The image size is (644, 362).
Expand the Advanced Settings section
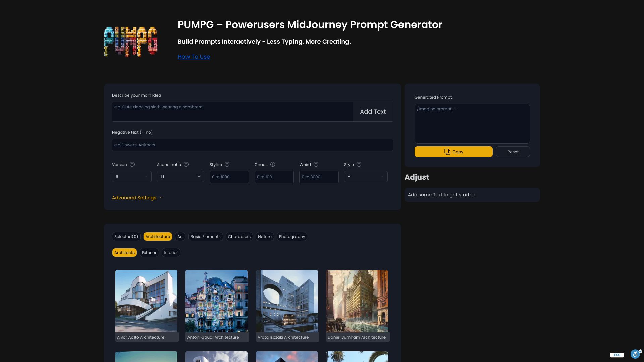click(134, 198)
